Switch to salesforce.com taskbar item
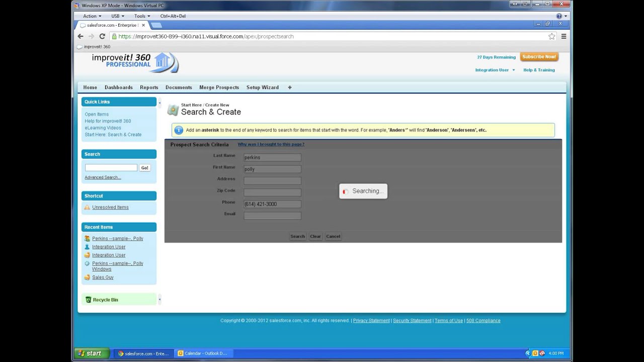Image resolution: width=644 pixels, height=362 pixels. tap(143, 353)
